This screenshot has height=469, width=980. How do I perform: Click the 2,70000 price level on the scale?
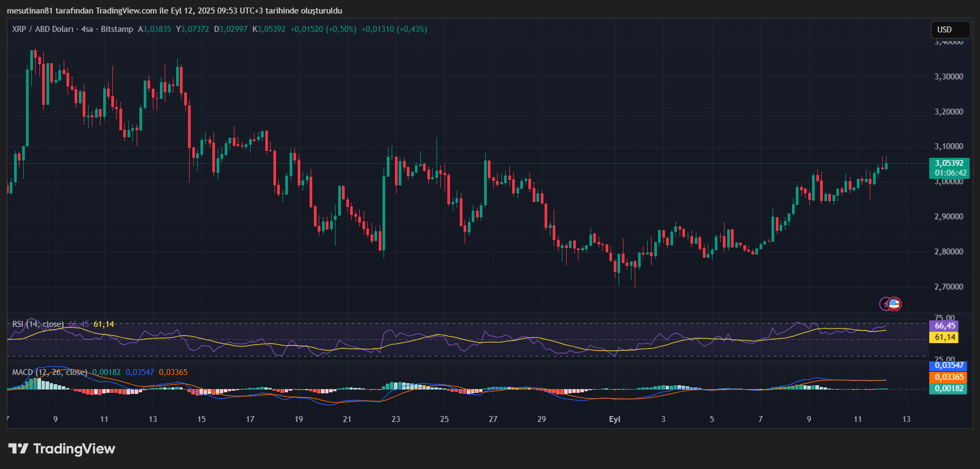[x=949, y=287]
